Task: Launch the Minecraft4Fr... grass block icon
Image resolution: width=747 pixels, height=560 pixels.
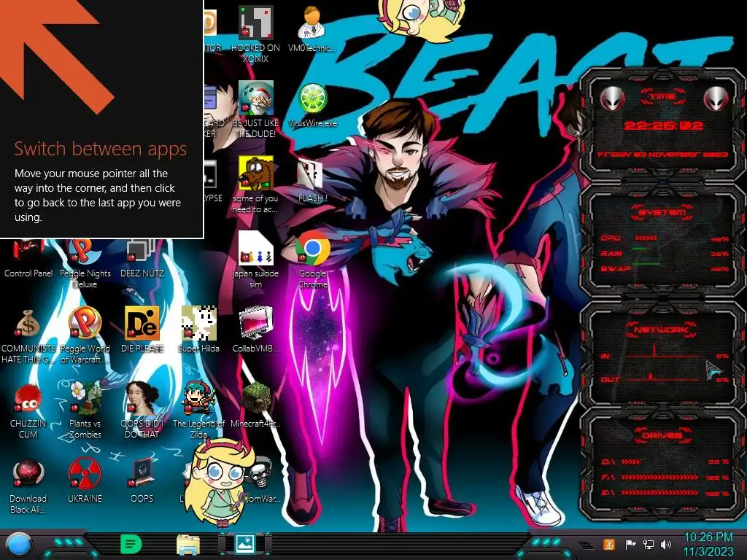Action: pyautogui.click(x=255, y=405)
